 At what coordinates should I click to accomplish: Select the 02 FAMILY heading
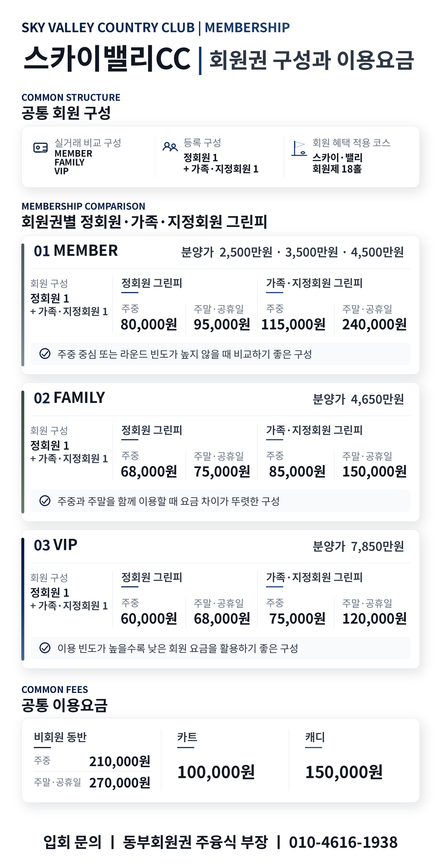click(x=69, y=398)
